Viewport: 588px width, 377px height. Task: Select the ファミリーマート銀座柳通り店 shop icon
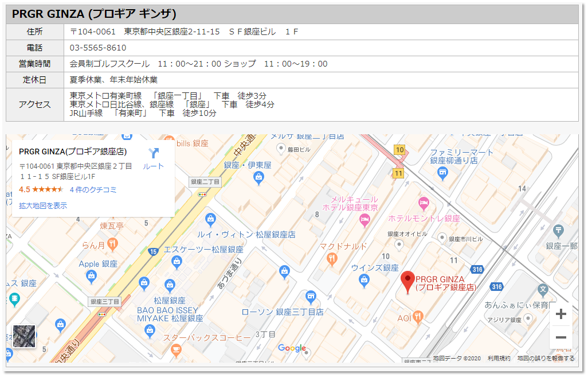point(442,173)
